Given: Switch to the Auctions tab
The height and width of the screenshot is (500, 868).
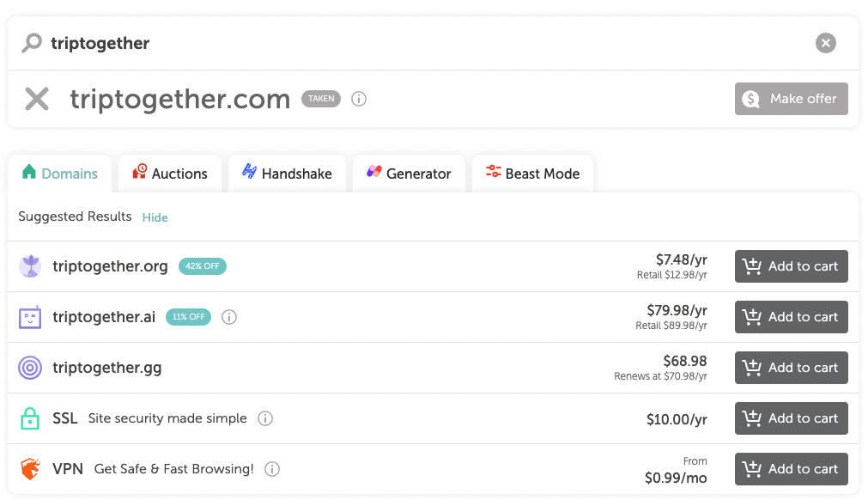Looking at the screenshot, I should coord(170,174).
